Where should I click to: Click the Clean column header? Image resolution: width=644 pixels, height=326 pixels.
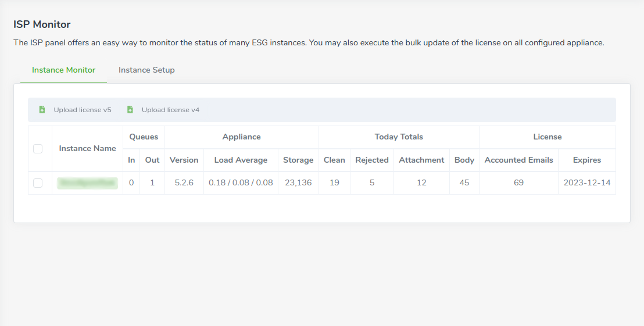click(334, 160)
